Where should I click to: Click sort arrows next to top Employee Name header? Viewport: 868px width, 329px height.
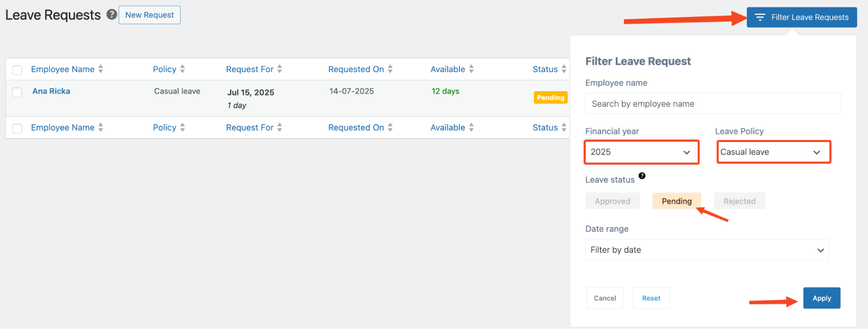101,69
